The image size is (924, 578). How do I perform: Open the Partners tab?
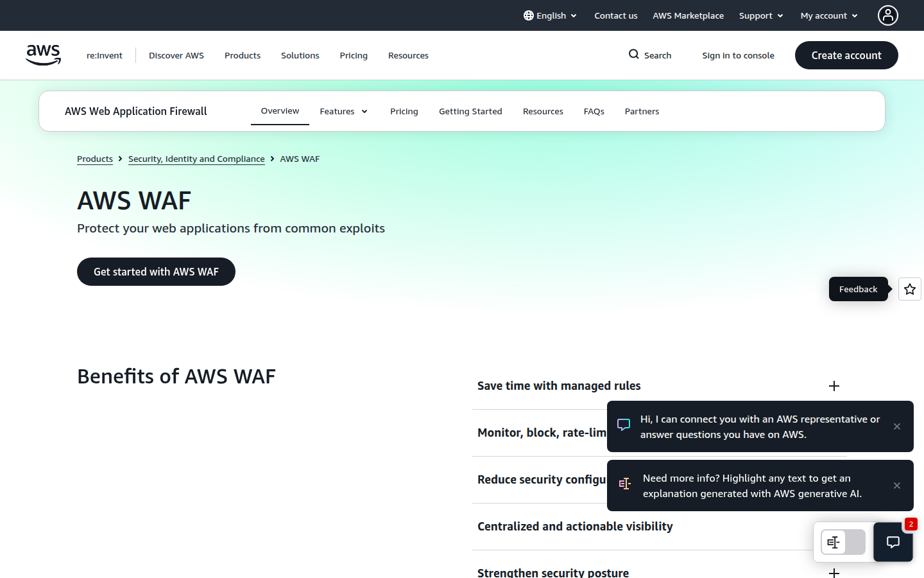coord(642,111)
